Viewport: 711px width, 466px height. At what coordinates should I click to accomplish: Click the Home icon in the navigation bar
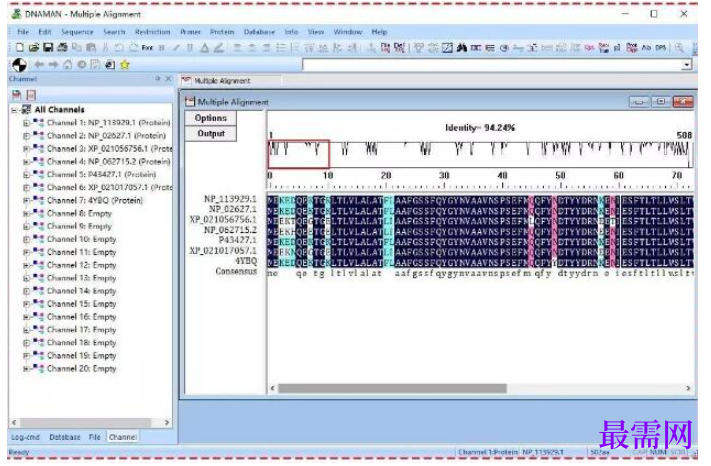67,65
